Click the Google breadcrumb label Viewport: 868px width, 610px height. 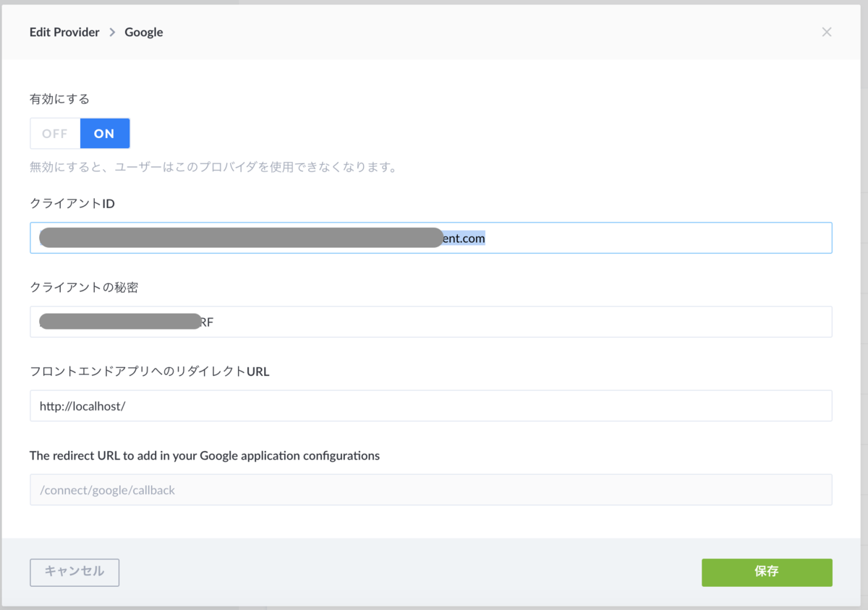click(144, 32)
